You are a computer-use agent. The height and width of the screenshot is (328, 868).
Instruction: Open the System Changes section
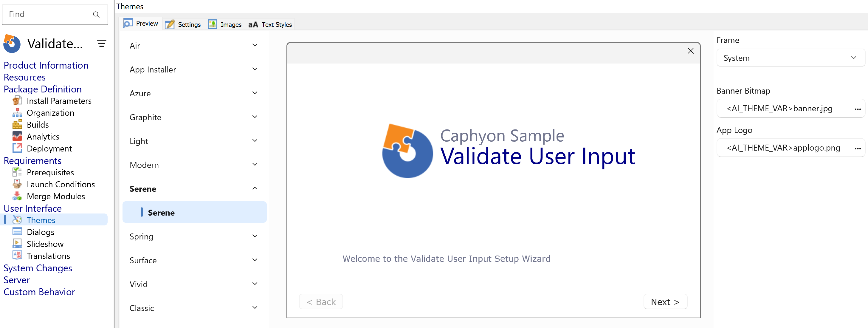(38, 268)
